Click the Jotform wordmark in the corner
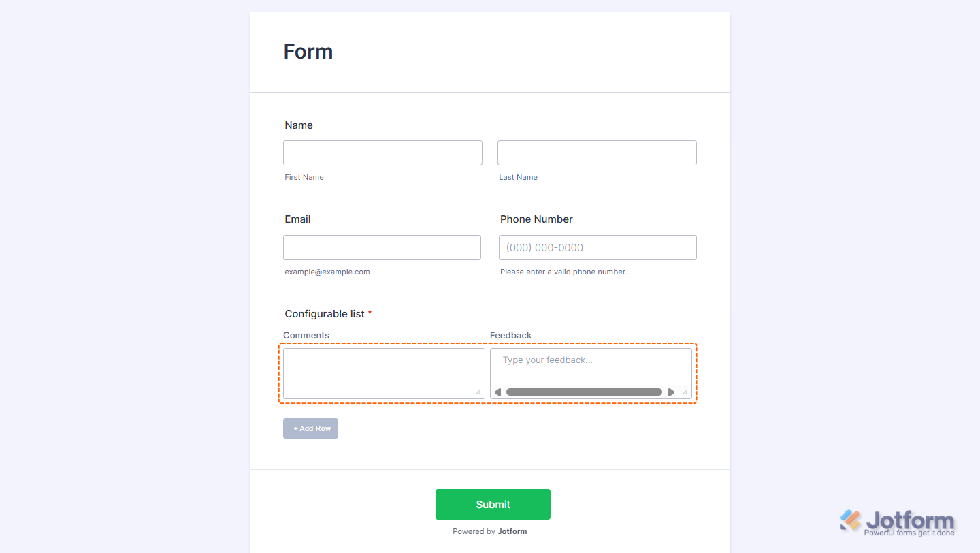 point(910,521)
